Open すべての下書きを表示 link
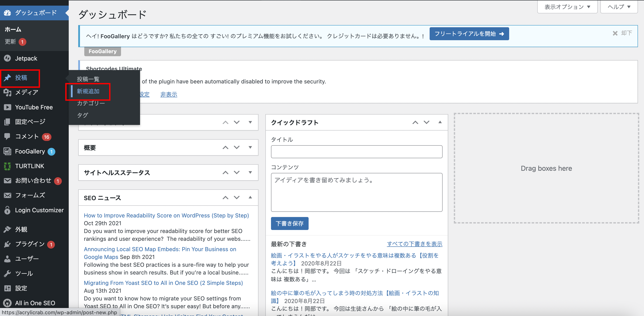 pyautogui.click(x=414, y=244)
